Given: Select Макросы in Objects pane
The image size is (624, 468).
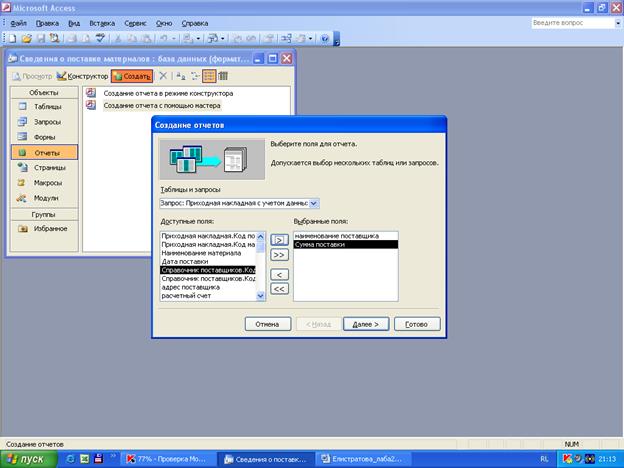Looking at the screenshot, I should [x=44, y=183].
